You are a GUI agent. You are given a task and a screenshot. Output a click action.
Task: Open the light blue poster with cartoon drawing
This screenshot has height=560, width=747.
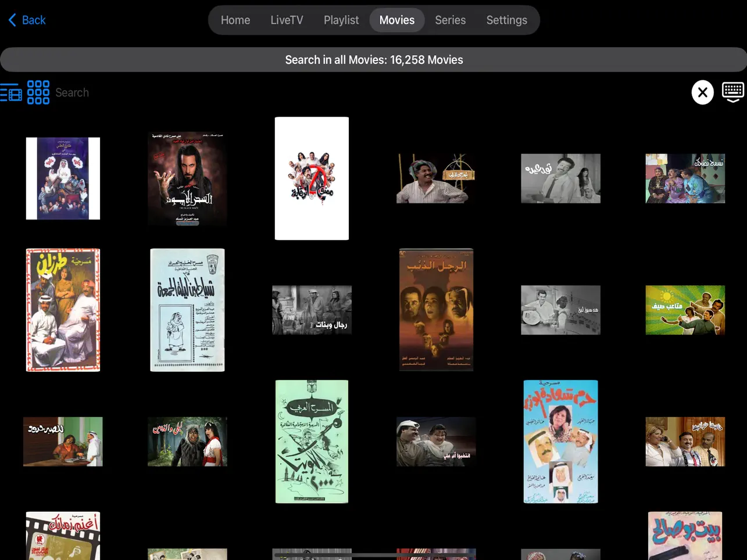(187, 310)
